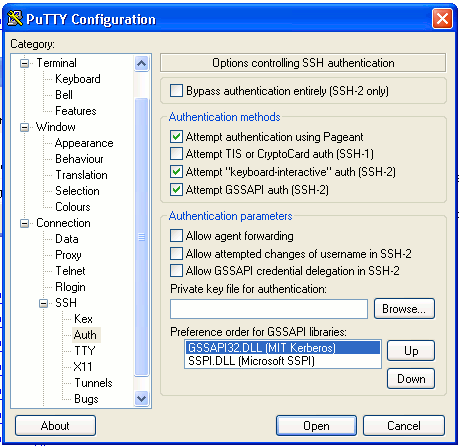Click the private key file field
This screenshot has width=459, height=446.
(269, 309)
